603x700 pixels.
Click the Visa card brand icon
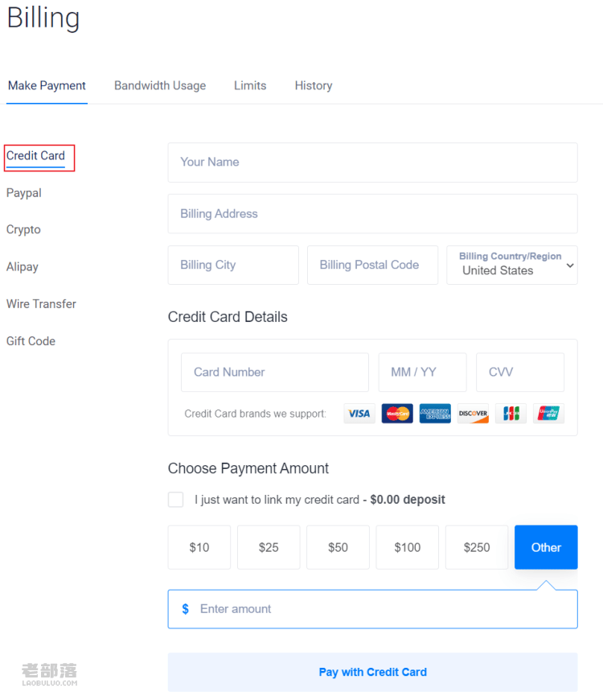[359, 414]
